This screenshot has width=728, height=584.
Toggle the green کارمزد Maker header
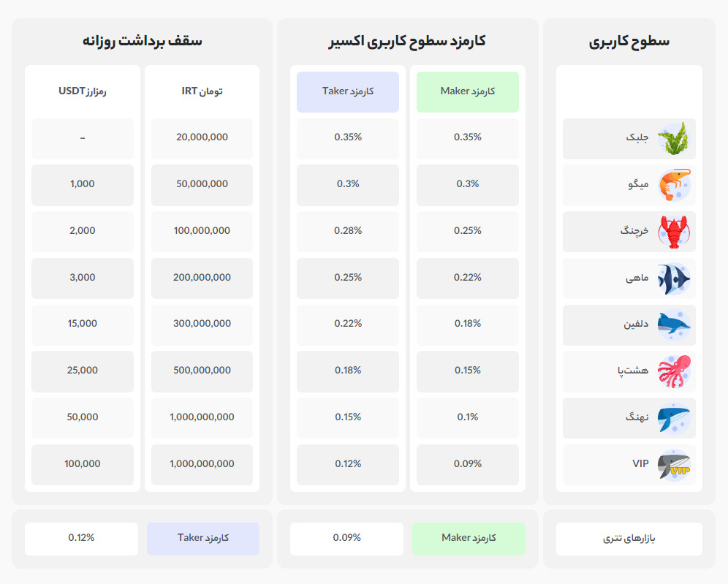coord(467,91)
